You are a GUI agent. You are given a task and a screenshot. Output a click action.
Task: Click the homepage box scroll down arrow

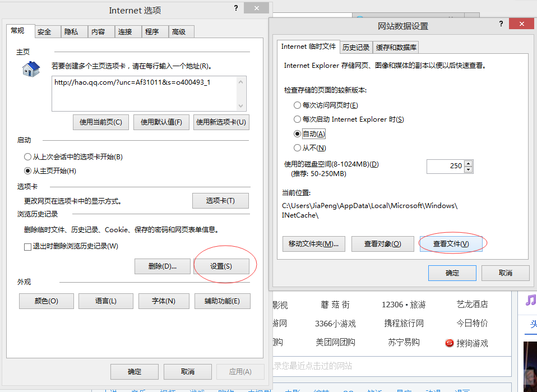click(241, 105)
